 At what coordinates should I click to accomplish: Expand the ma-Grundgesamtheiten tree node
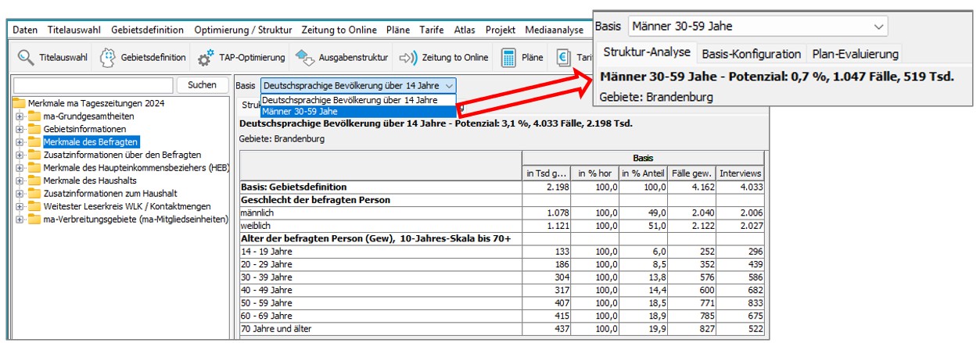coord(20,116)
